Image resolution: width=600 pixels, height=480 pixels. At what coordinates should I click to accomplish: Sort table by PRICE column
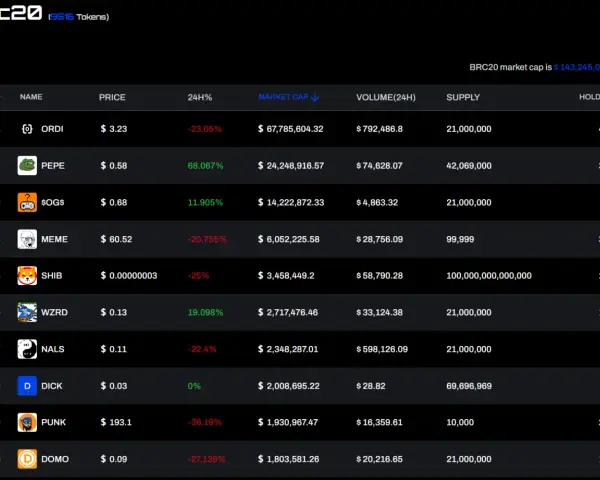pyautogui.click(x=112, y=97)
